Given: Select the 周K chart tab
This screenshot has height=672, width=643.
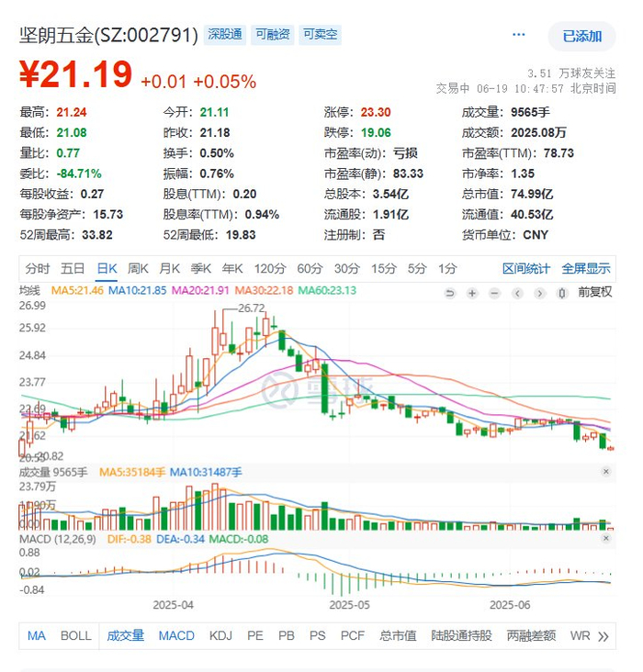Looking at the screenshot, I should (x=138, y=269).
